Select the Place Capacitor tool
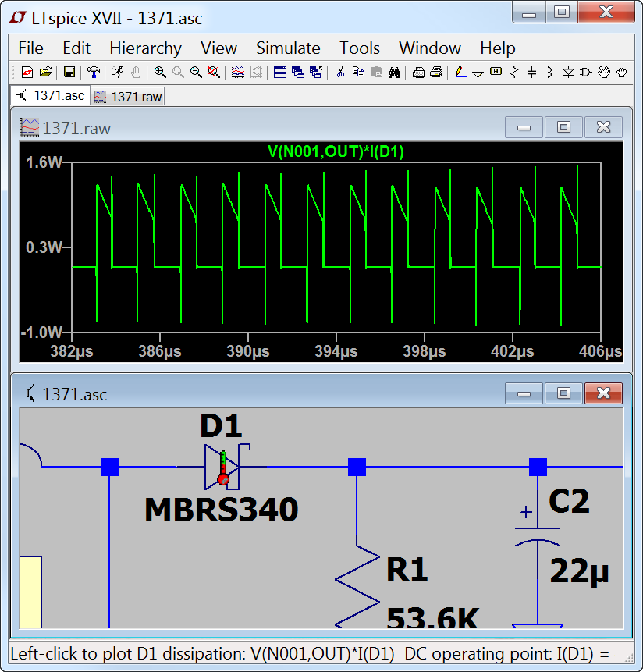The width and height of the screenshot is (643, 672). 532,73
